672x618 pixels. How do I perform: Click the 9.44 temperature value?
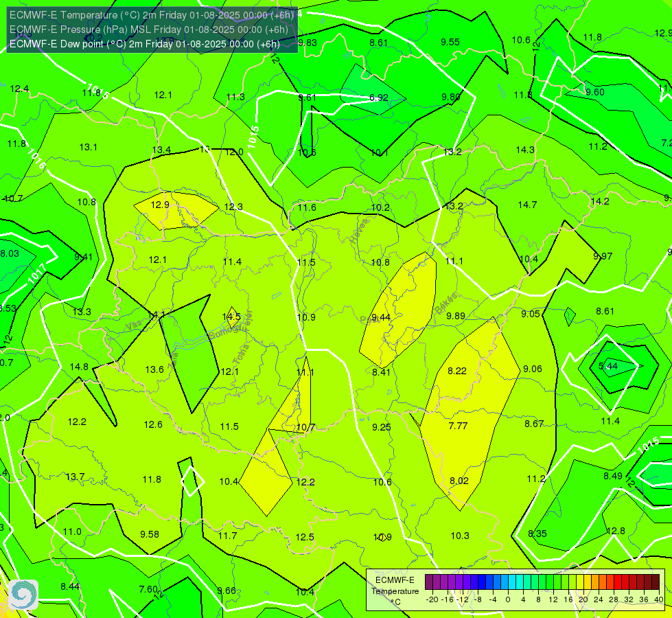coord(380,317)
